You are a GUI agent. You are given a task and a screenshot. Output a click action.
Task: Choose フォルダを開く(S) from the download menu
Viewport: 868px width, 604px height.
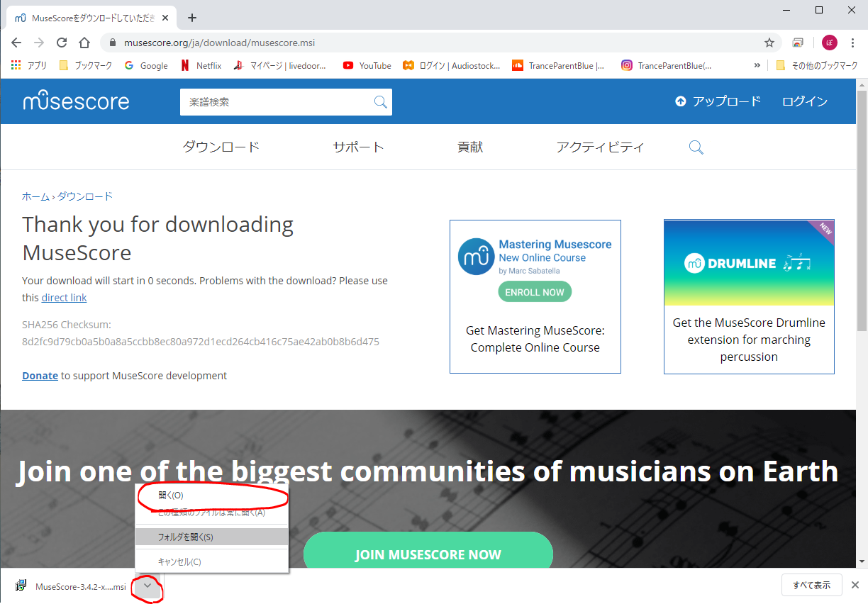click(x=212, y=537)
